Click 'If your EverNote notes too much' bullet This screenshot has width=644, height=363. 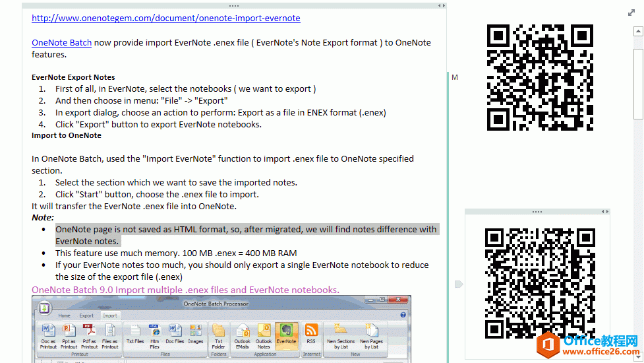pyautogui.click(x=242, y=271)
